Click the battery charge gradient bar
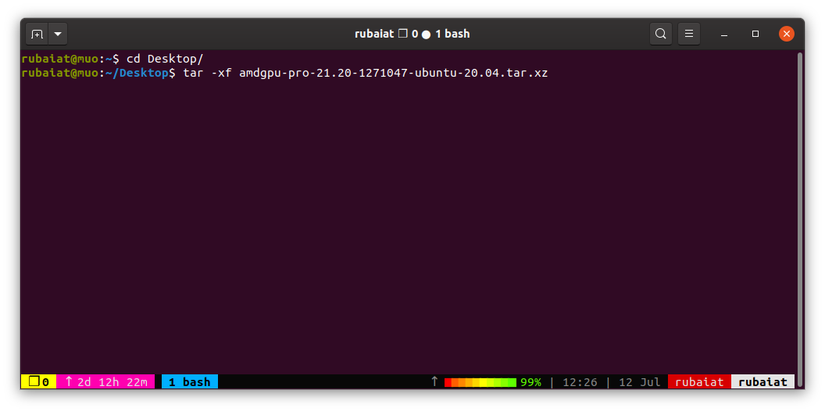825x412 pixels. pyautogui.click(x=480, y=382)
